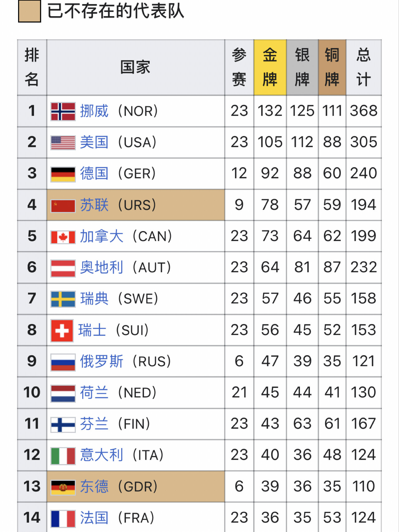
Task: Click the Canada maple leaf flag
Action: point(63,237)
